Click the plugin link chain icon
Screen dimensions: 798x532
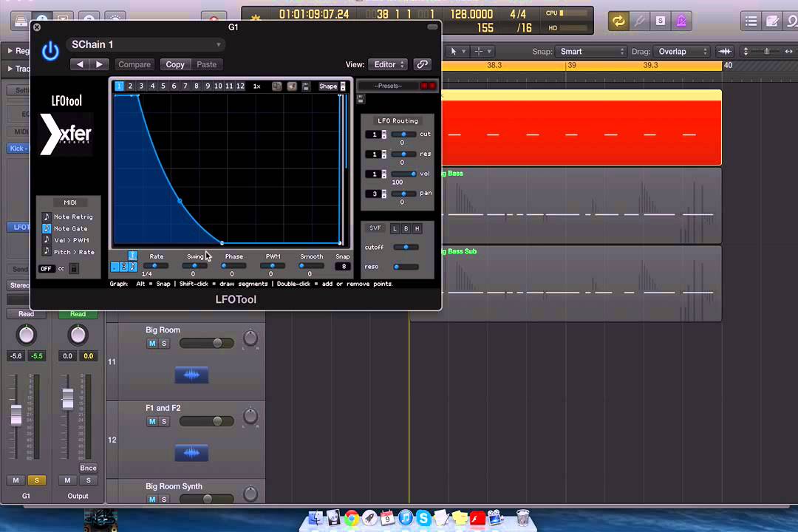422,64
